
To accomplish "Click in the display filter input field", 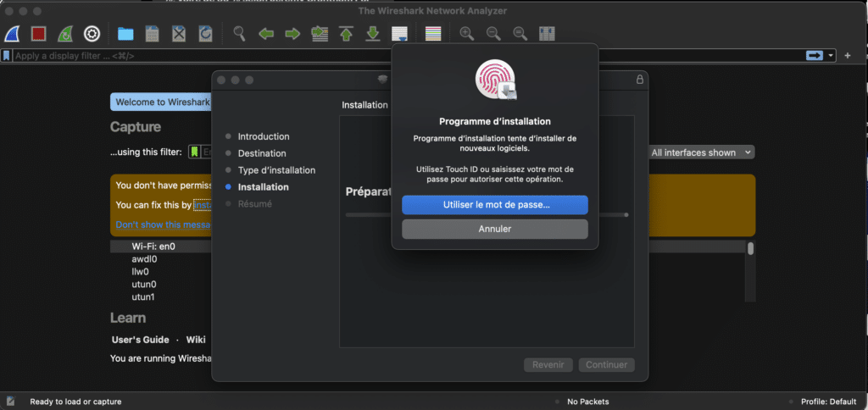I will coord(407,56).
